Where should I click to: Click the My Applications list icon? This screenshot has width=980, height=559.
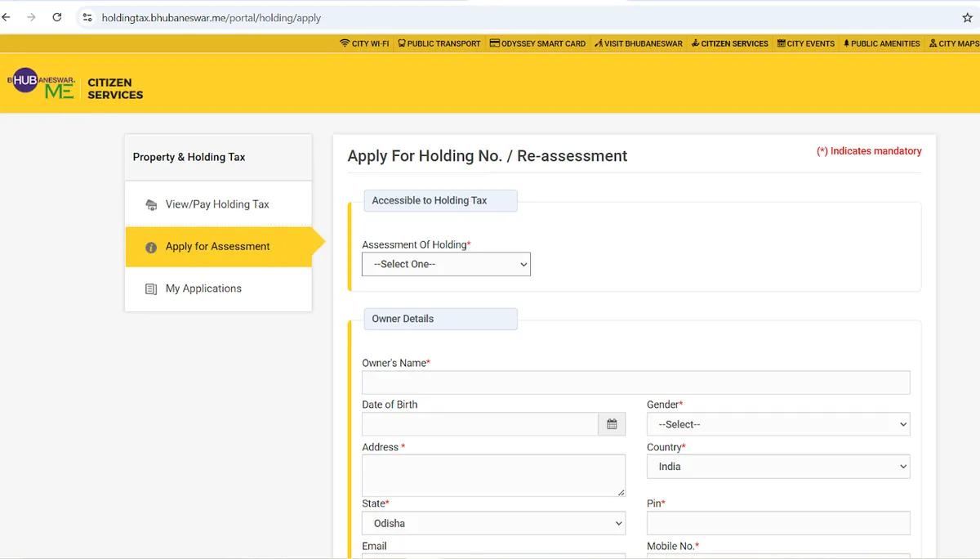[x=150, y=289]
